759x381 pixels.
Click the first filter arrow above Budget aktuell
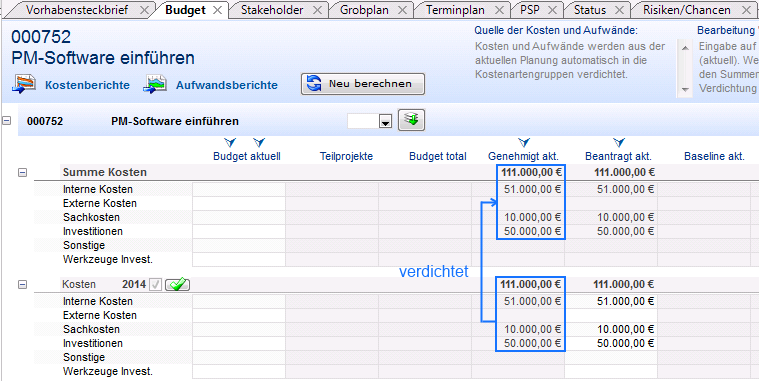click(x=230, y=142)
